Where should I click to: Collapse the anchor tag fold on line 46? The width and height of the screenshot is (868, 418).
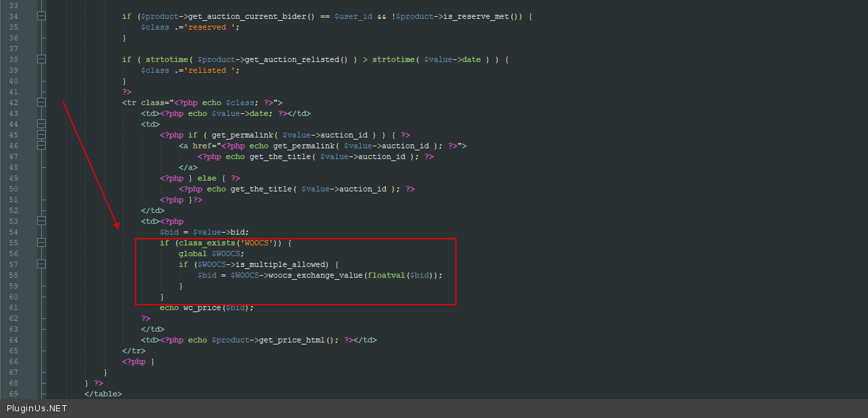click(42, 146)
